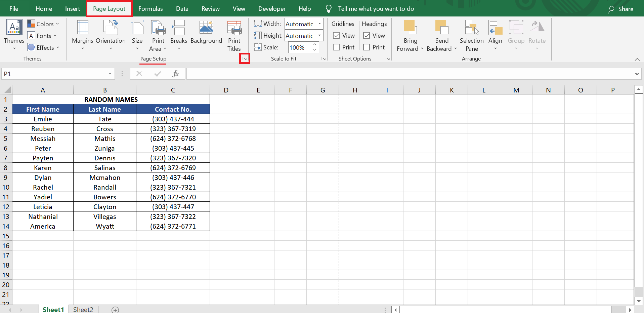The image size is (644, 313).
Task: Click the Scale percentage input field
Action: click(x=300, y=47)
